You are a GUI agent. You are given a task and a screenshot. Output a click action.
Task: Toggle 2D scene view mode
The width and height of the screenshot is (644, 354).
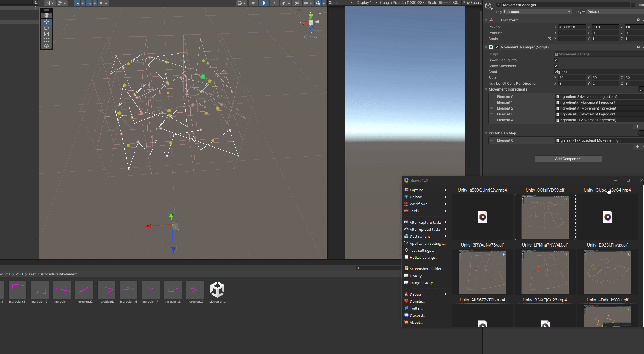pyautogui.click(x=253, y=3)
